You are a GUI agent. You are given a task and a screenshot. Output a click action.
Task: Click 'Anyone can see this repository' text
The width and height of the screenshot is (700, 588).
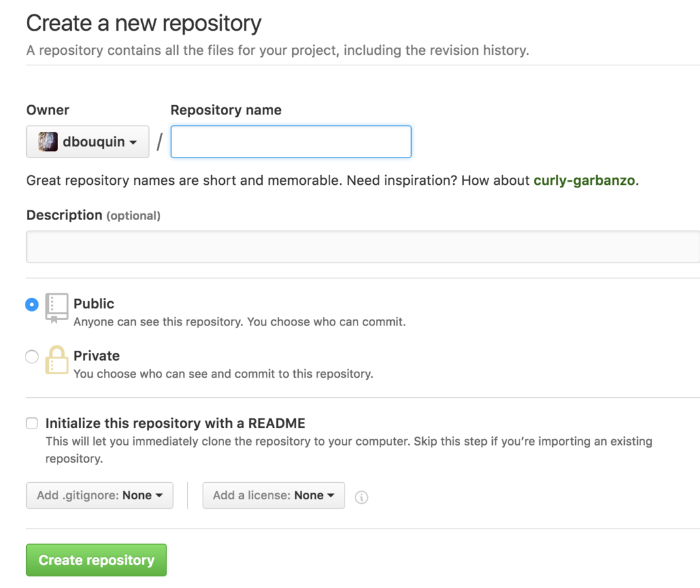[240, 321]
